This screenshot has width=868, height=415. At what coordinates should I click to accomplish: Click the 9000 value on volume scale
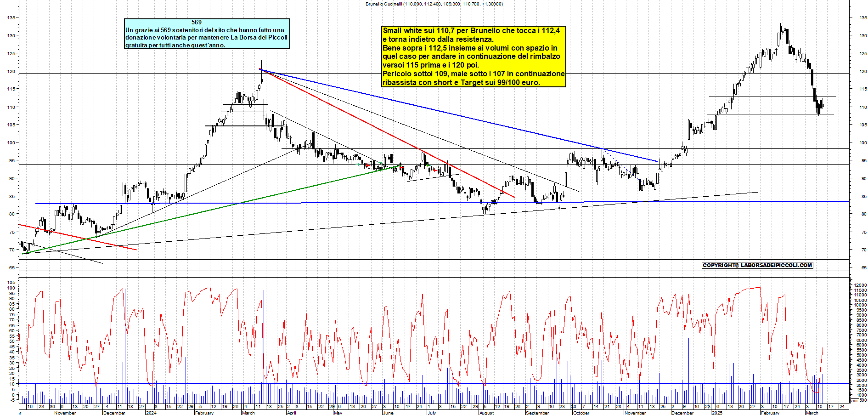coord(861,315)
